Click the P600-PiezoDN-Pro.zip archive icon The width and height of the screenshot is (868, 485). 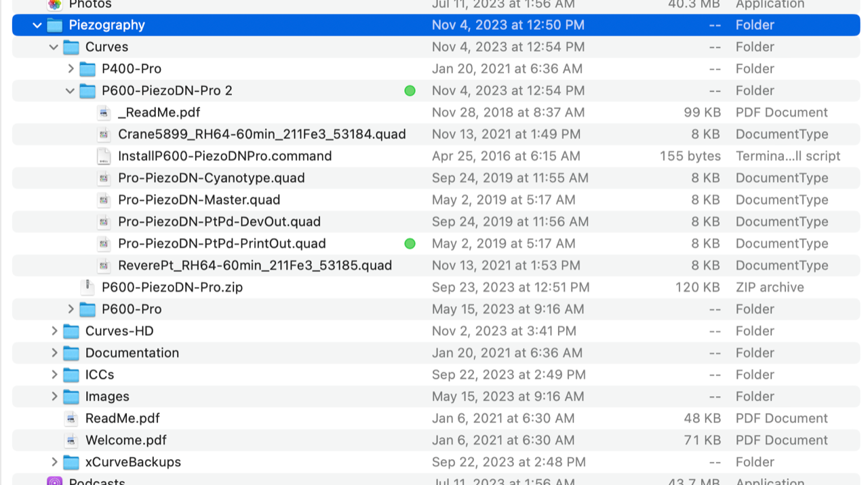point(87,287)
